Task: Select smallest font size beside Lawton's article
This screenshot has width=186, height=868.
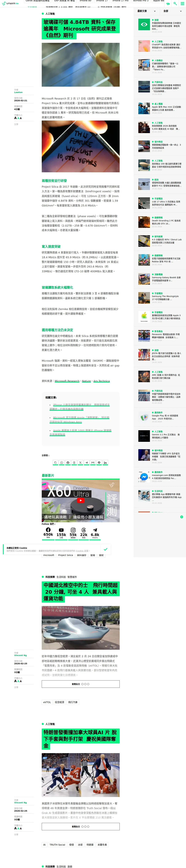Action: point(21,118)
